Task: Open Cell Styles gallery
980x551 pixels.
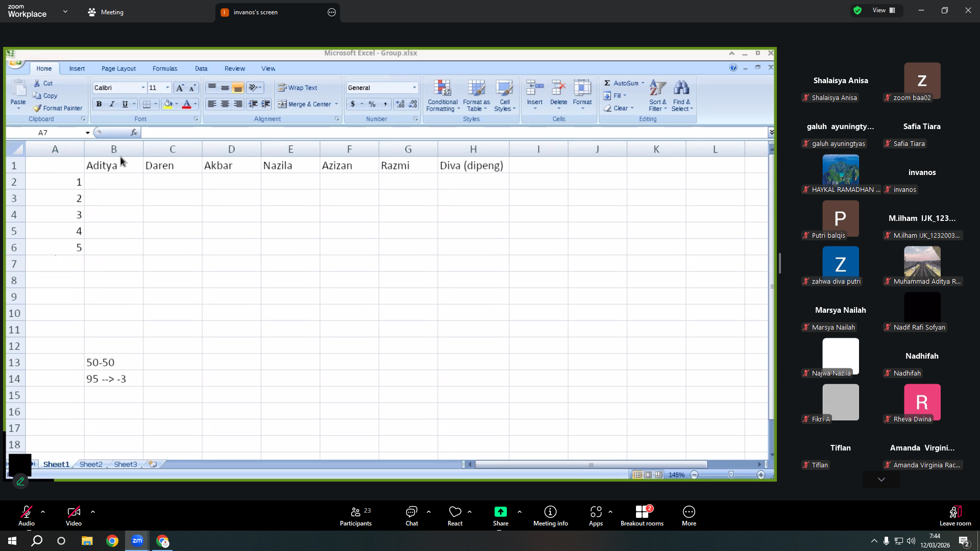Action: (505, 95)
